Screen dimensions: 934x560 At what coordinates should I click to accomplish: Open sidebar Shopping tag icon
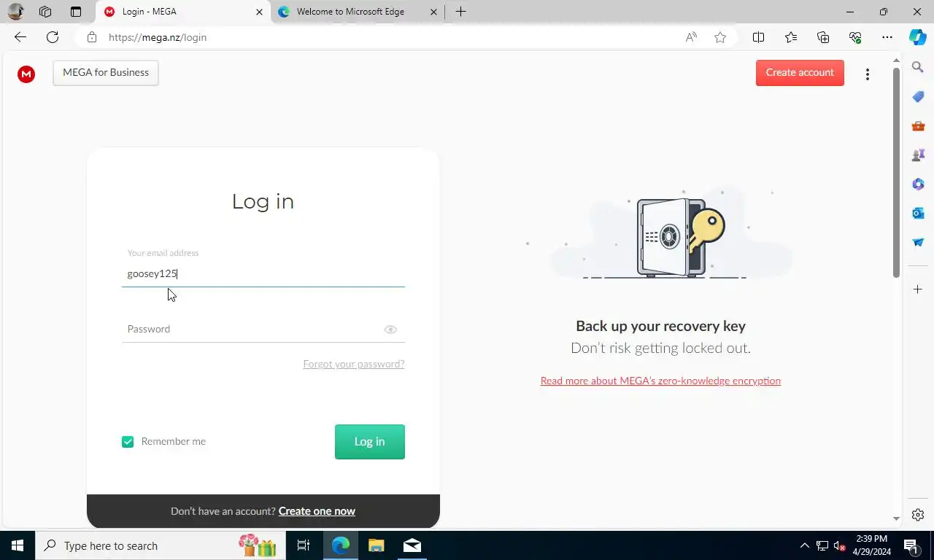coord(918,96)
